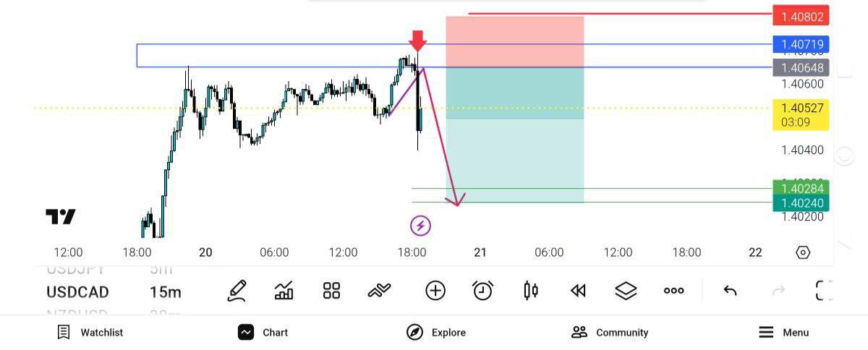Click the purple lightning event marker

pyautogui.click(x=420, y=226)
